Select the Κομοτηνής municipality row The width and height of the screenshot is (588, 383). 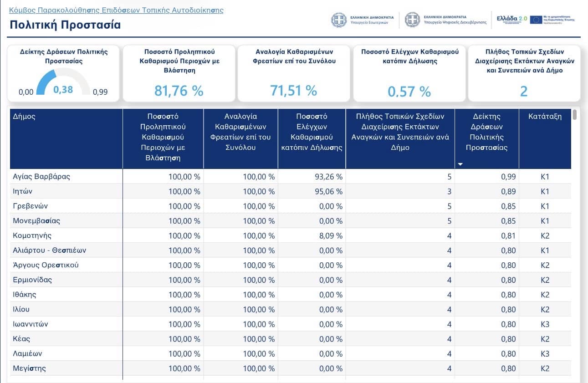(x=32, y=235)
